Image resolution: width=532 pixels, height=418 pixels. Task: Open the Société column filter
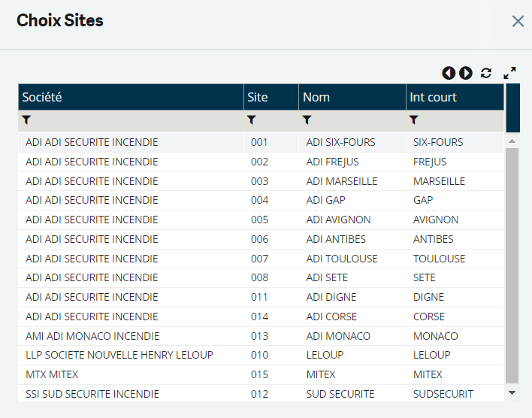pos(26,120)
